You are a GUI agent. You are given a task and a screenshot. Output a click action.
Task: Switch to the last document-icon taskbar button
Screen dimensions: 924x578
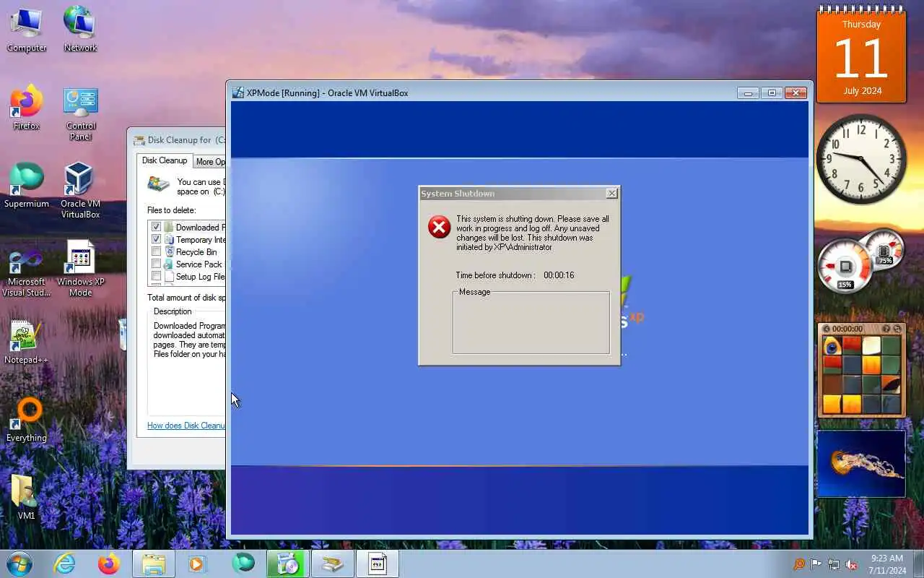point(378,564)
